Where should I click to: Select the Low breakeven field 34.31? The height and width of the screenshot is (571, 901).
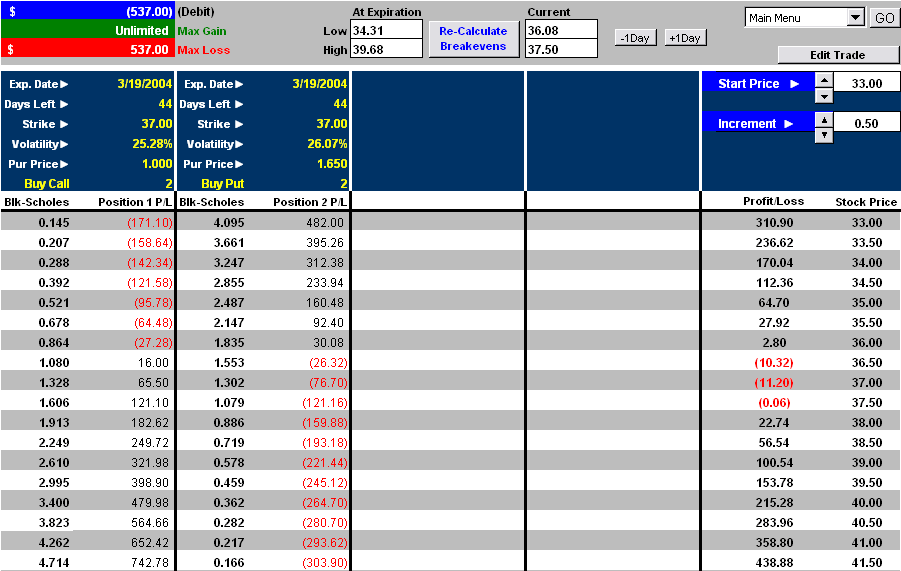[x=386, y=30]
